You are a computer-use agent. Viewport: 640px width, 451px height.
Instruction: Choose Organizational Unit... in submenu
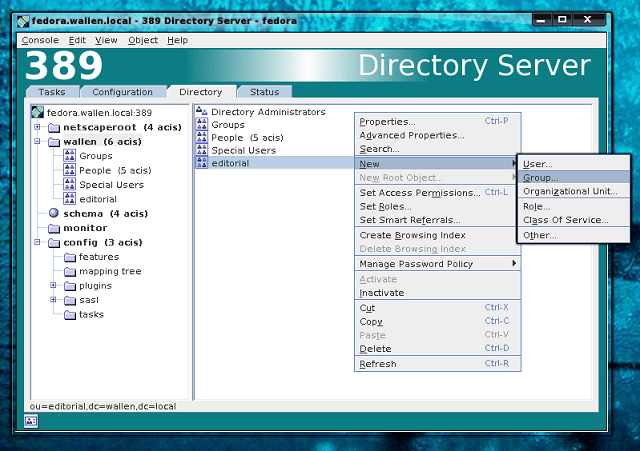[x=573, y=191]
